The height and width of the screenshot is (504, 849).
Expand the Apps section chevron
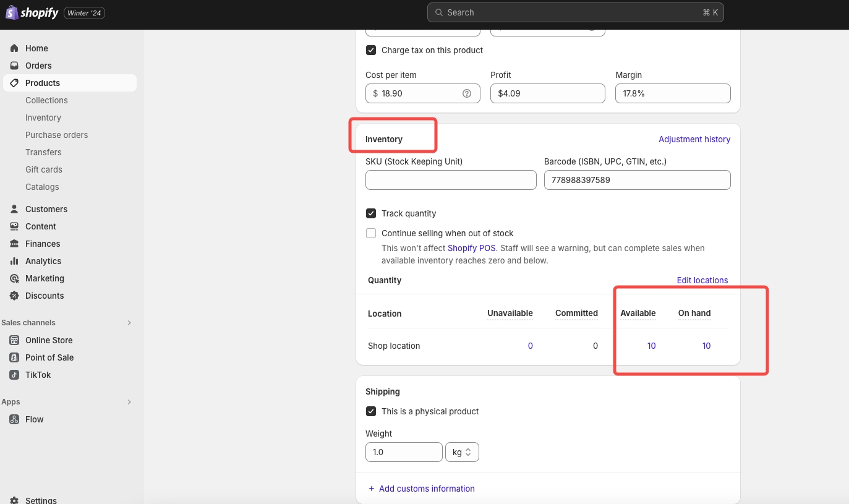(129, 402)
